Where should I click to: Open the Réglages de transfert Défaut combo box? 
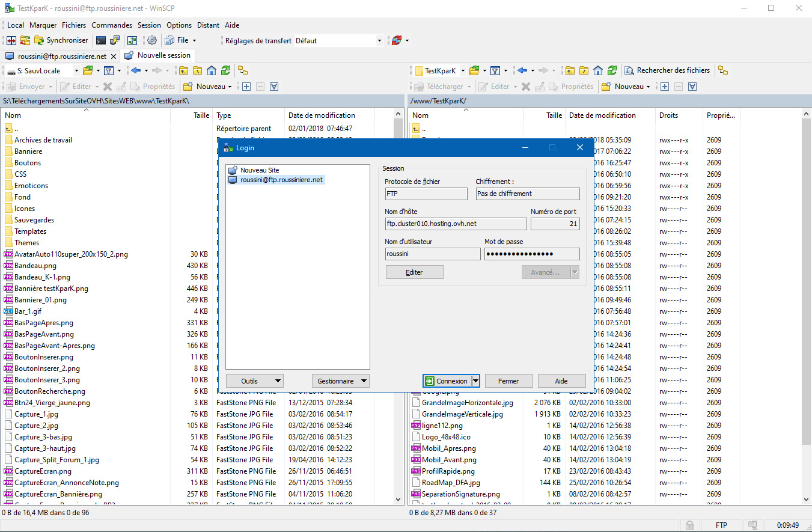338,40
